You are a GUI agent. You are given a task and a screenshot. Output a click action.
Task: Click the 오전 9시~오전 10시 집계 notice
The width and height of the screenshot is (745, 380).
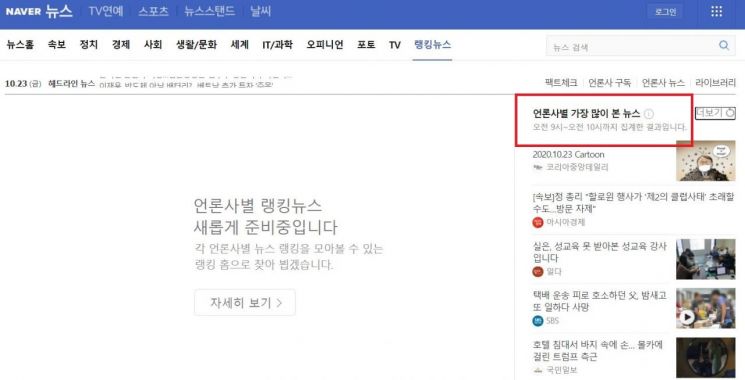(610, 127)
